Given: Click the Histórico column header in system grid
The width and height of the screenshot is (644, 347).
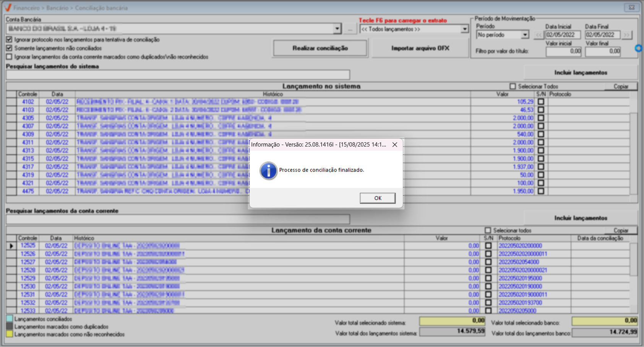Looking at the screenshot, I should 273,94.
